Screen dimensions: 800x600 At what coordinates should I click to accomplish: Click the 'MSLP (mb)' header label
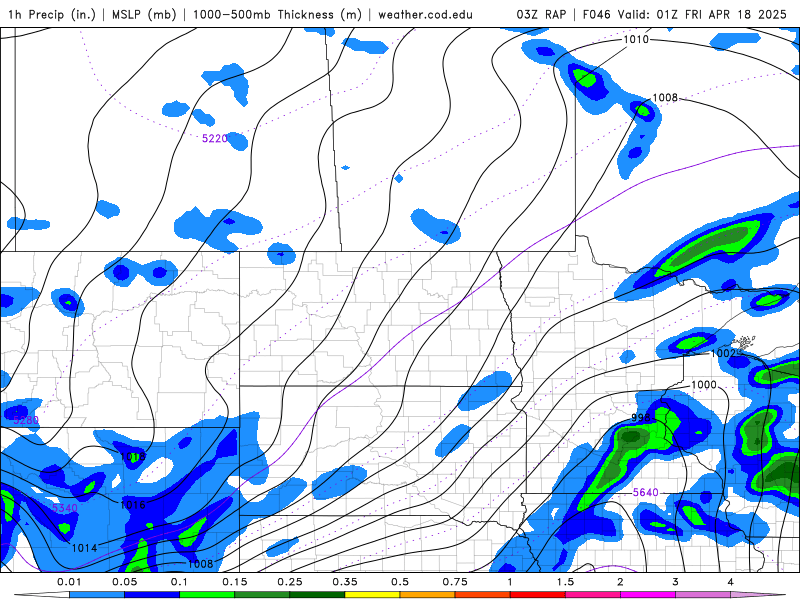(142, 14)
